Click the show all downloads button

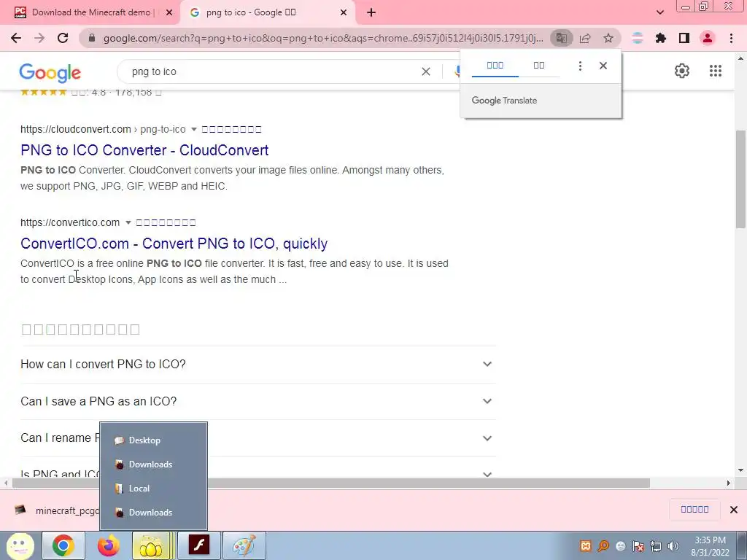(x=694, y=510)
